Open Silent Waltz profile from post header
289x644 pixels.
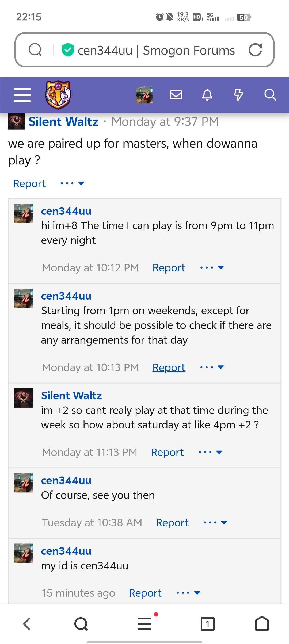click(x=63, y=122)
